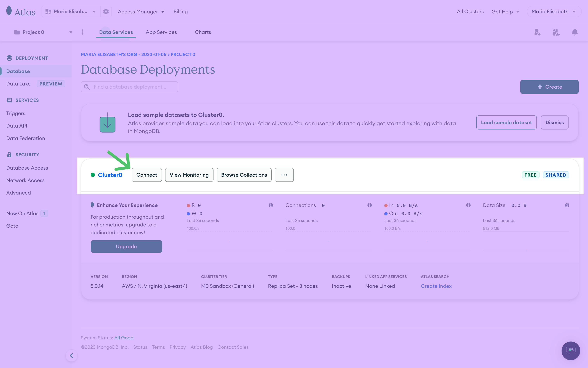Click the Enhance Your Experience leaf icon
Image resolution: width=588 pixels, height=368 pixels.
coord(92,205)
